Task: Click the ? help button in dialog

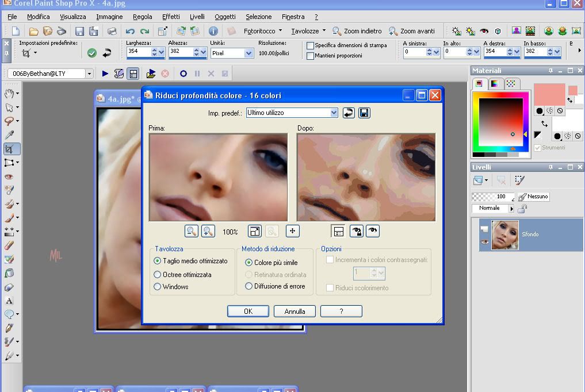Action: click(341, 311)
